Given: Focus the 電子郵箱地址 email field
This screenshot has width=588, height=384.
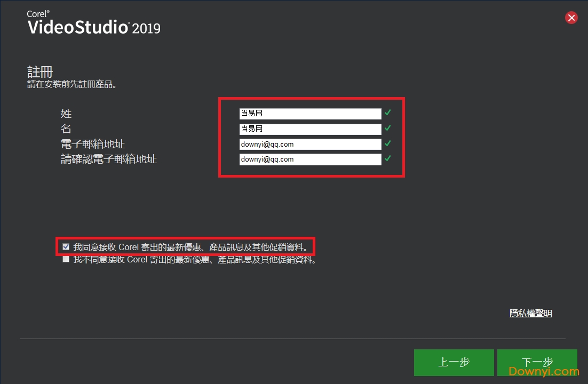Looking at the screenshot, I should (310, 145).
